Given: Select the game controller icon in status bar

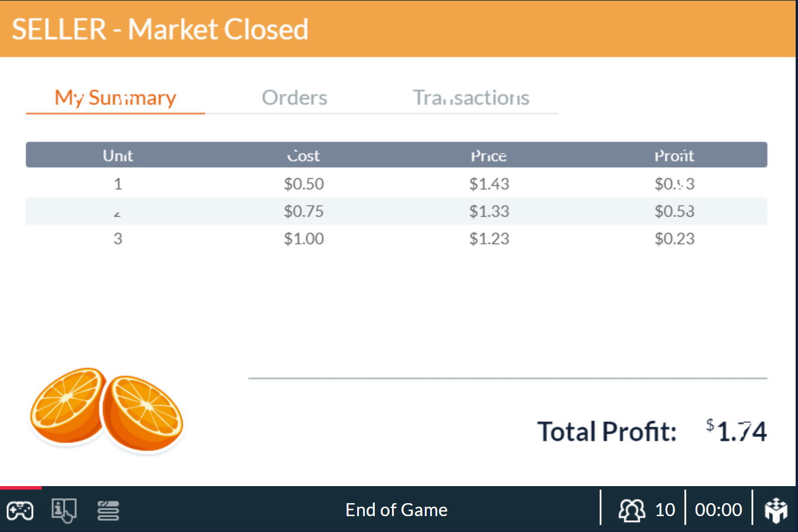Looking at the screenshot, I should point(21,510).
